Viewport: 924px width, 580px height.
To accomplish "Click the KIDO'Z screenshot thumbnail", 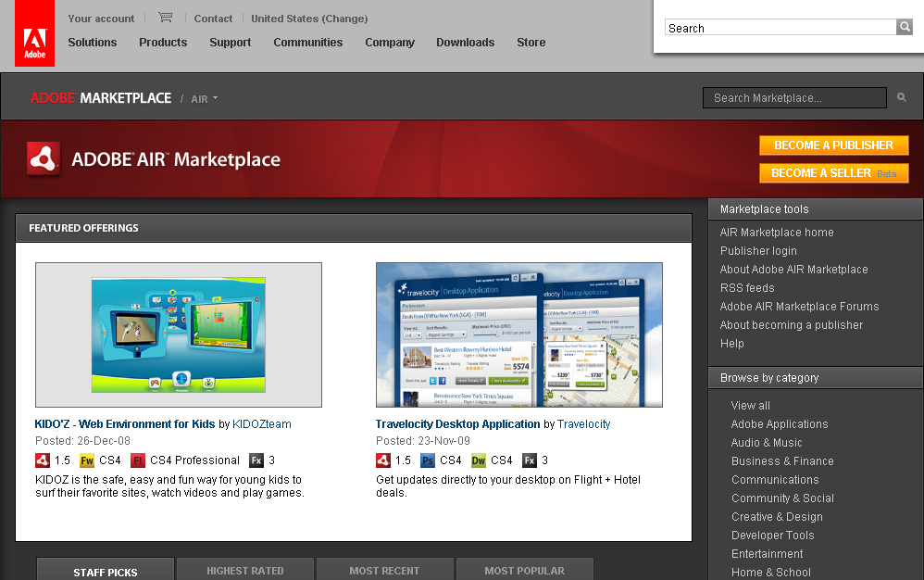I will 179,334.
